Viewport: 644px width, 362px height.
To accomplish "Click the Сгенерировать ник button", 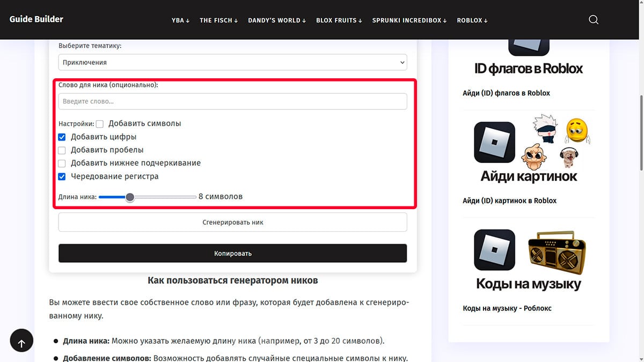I will pos(232,222).
